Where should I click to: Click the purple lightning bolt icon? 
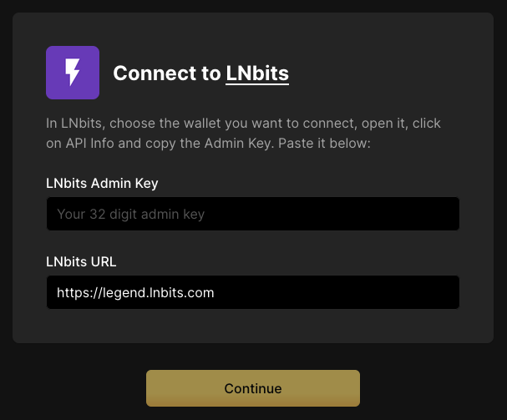pos(73,73)
